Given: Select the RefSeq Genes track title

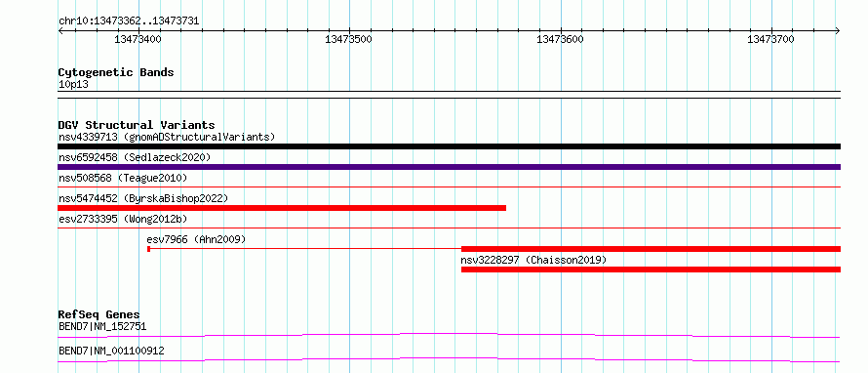Looking at the screenshot, I should click(99, 314).
